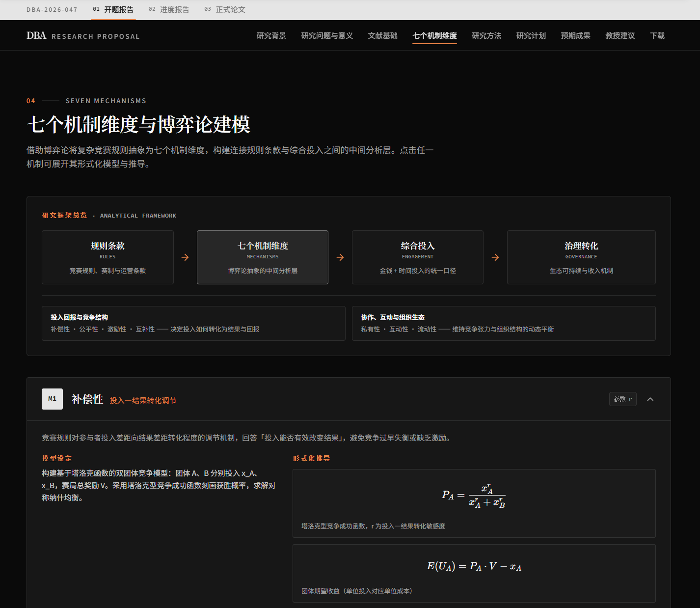Open 预期成果 nav item
The image size is (700, 608).
pos(576,36)
